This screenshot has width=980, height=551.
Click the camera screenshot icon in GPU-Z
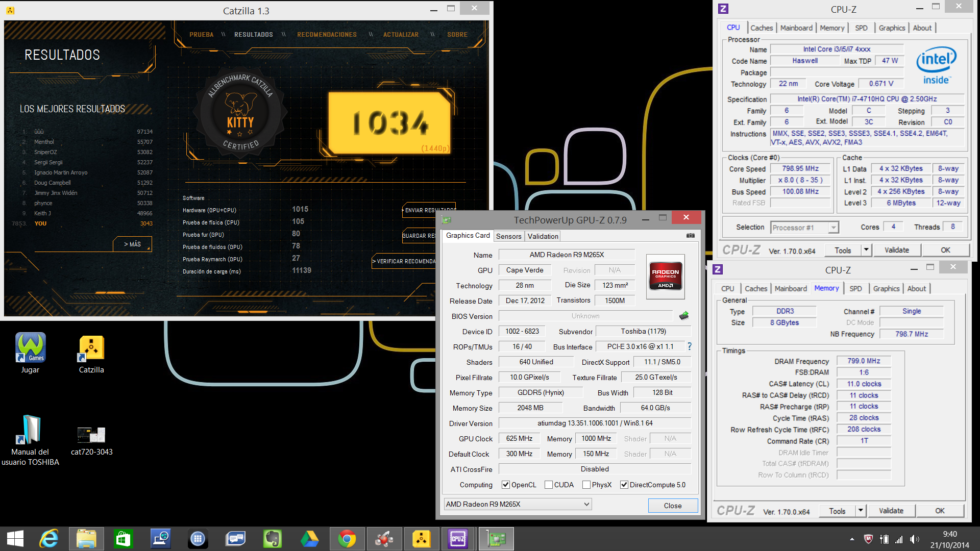click(690, 236)
